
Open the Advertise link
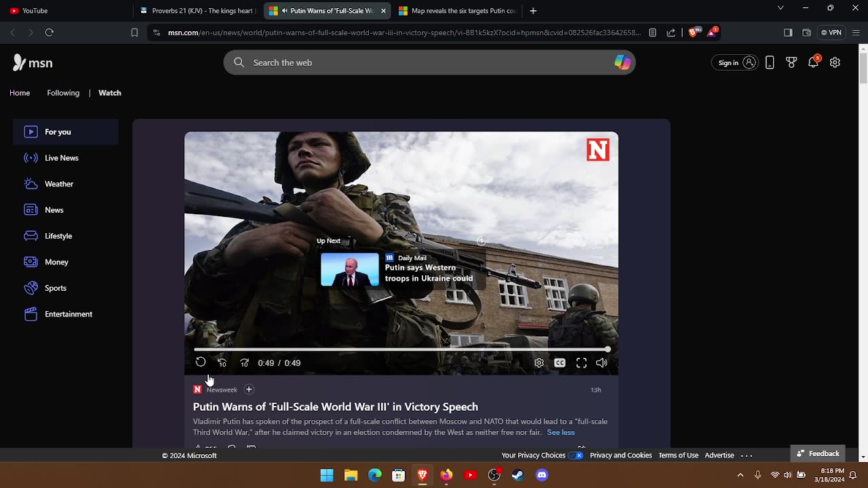pos(719,455)
